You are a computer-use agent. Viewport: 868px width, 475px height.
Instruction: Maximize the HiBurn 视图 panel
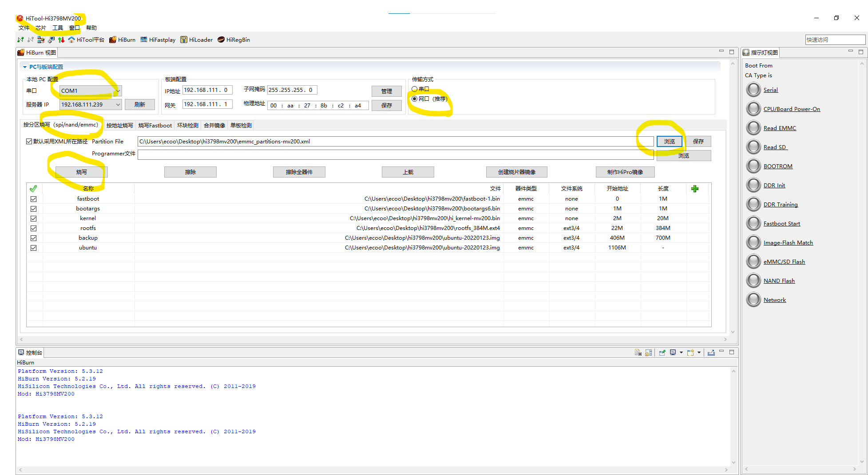(732, 52)
